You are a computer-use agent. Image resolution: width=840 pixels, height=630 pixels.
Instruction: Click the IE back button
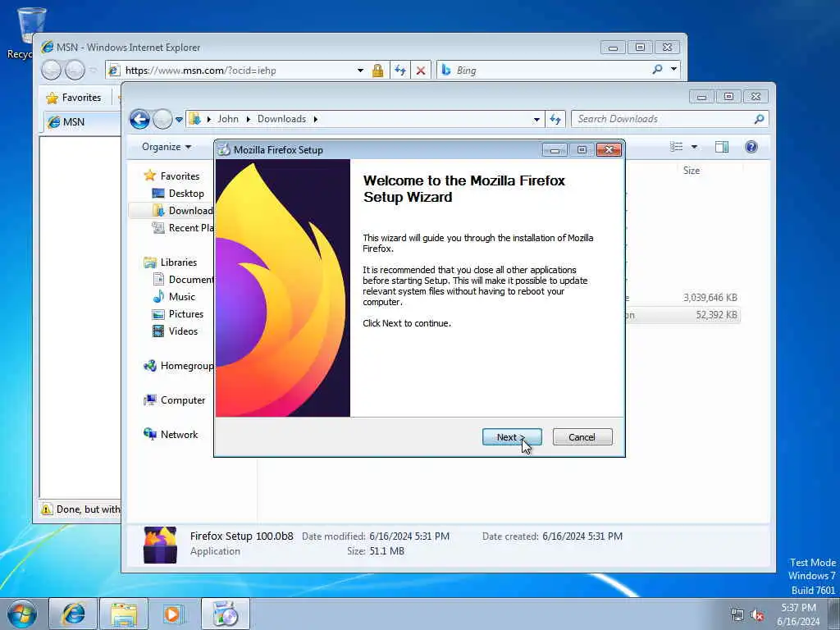tap(52, 71)
